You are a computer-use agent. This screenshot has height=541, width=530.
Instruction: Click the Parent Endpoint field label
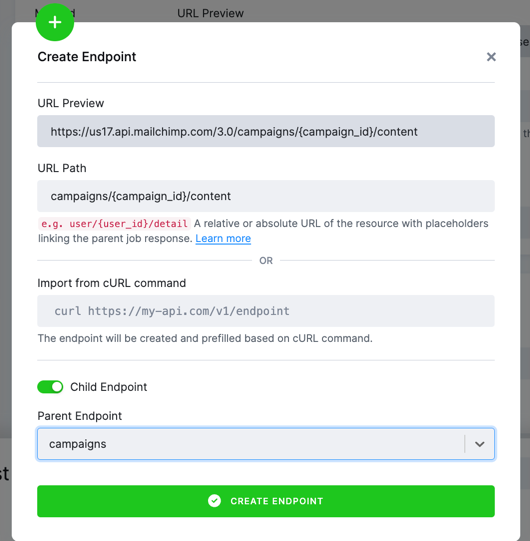80,416
